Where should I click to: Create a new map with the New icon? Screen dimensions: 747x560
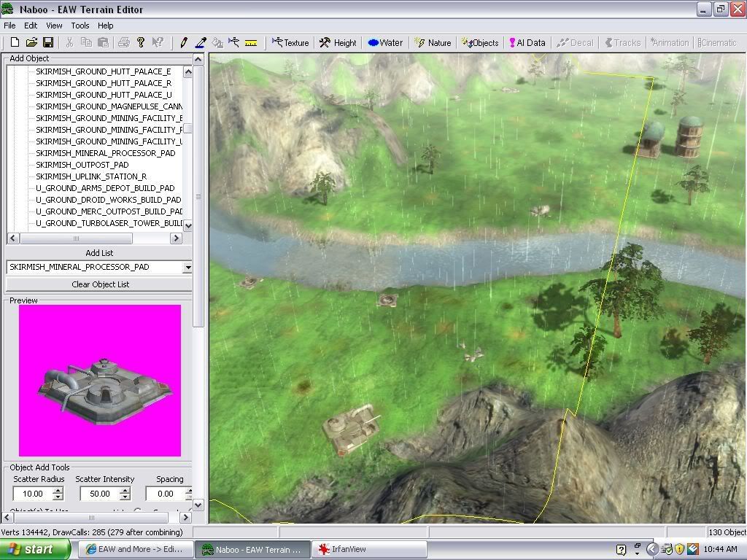[x=15, y=42]
